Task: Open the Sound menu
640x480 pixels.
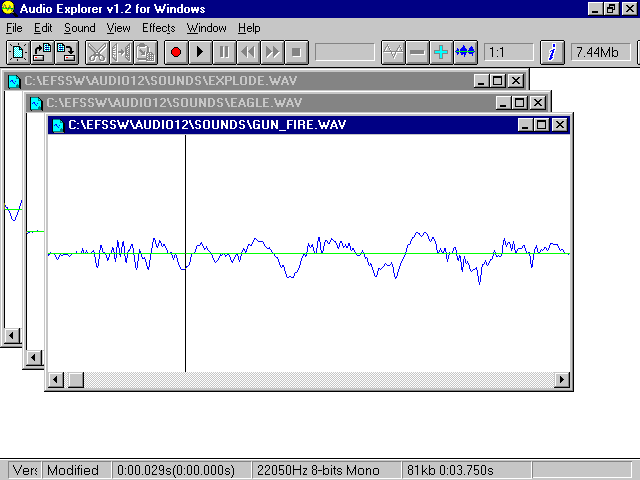Action: click(x=80, y=28)
